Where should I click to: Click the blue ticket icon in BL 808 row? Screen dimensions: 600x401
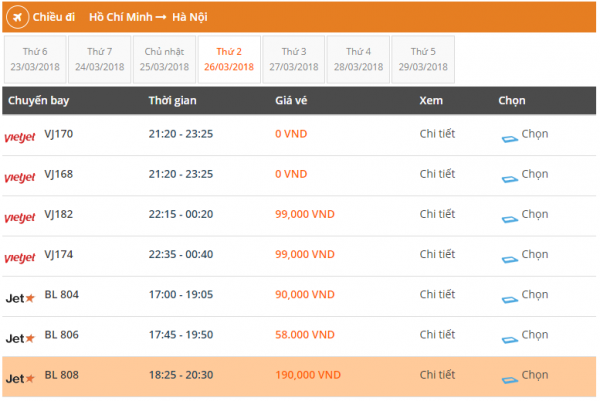click(510, 380)
